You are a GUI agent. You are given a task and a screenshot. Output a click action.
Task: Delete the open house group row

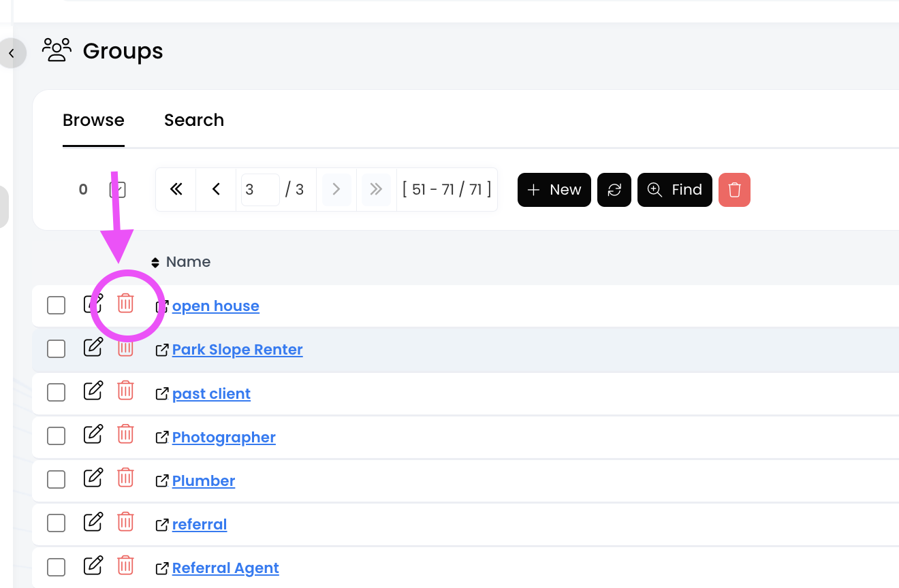coord(125,304)
